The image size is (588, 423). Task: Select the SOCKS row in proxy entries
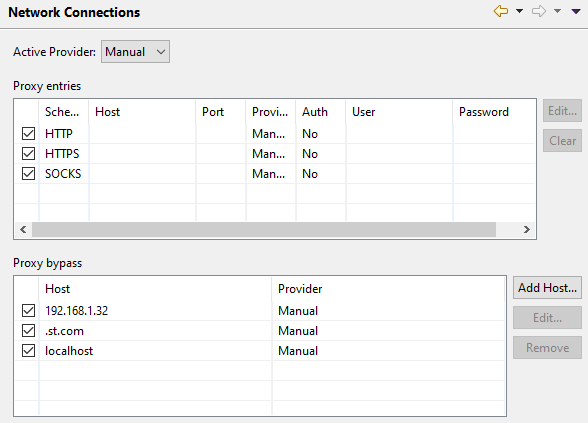pyautogui.click(x=275, y=174)
